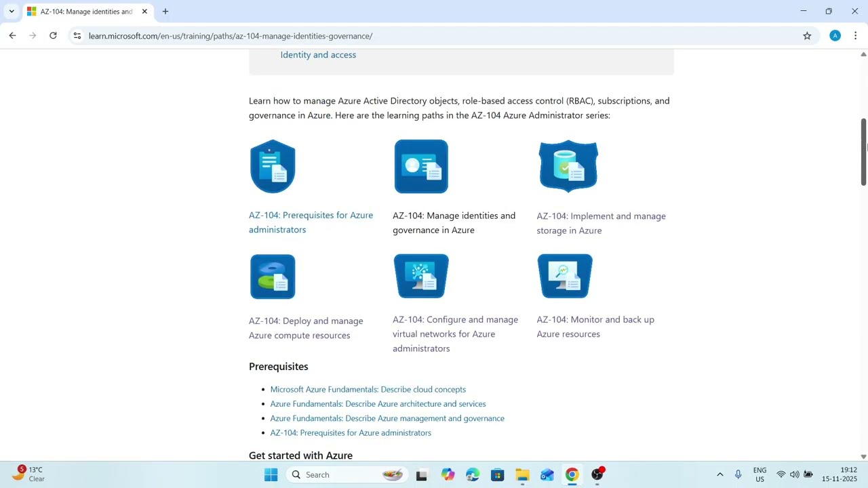Click the taskbar Search box
The image size is (868, 488).
(x=347, y=474)
